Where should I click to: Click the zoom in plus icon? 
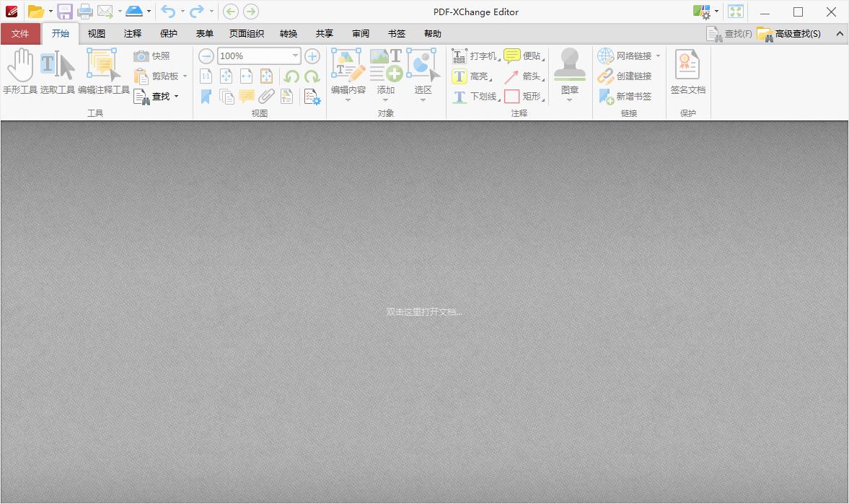[312, 56]
